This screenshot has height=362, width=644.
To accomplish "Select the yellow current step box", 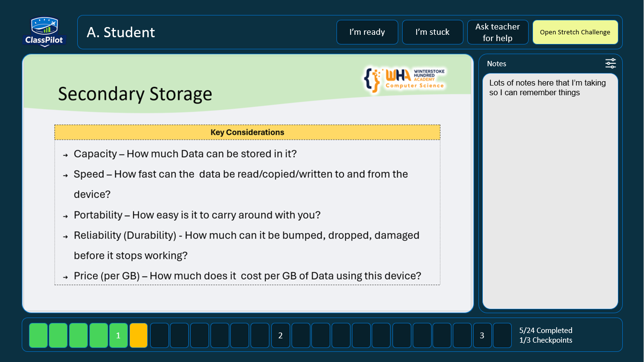I will 139,335.
